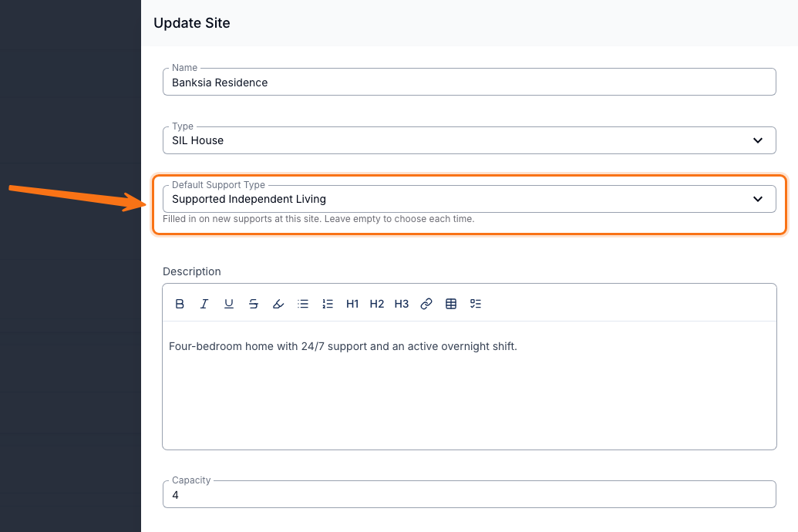
Task: Apply H3 heading style
Action: (402, 304)
